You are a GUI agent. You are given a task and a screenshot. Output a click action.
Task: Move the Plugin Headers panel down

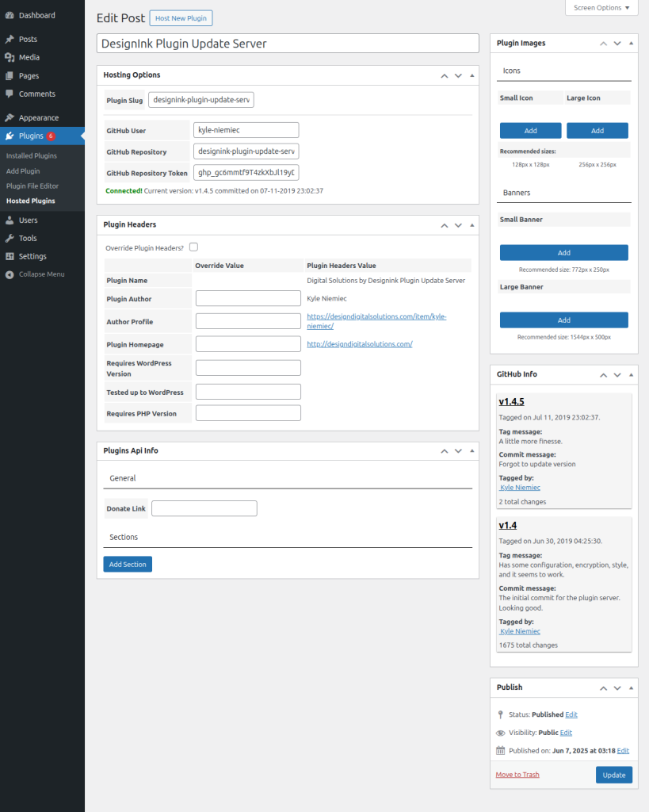pos(458,225)
